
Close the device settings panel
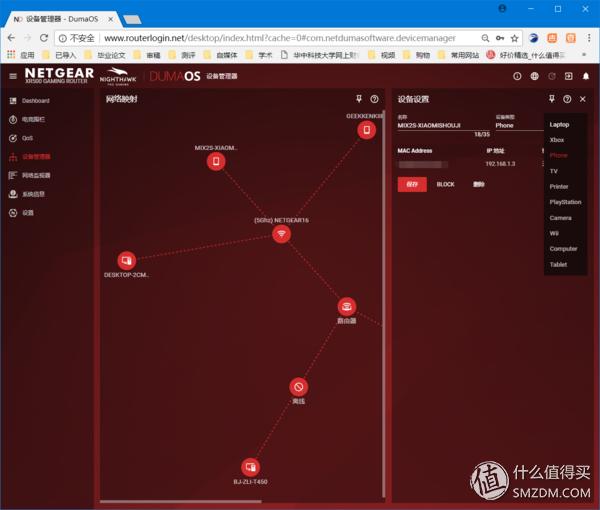click(583, 99)
